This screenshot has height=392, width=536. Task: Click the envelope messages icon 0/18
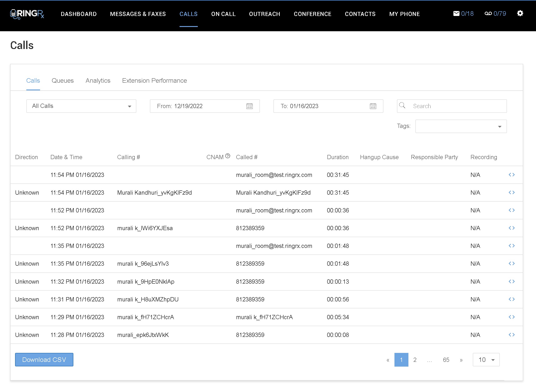click(456, 13)
